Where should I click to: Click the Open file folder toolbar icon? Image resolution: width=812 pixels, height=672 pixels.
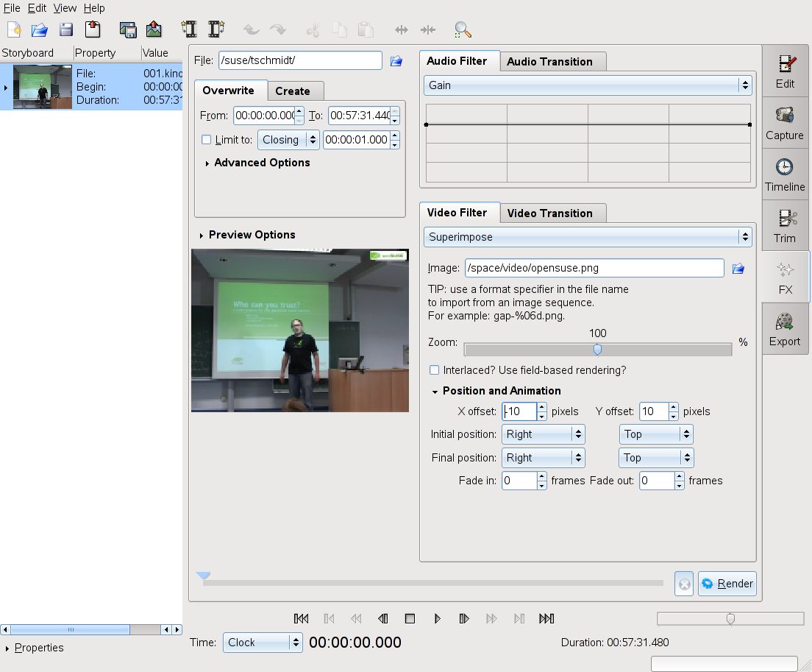[x=40, y=29]
